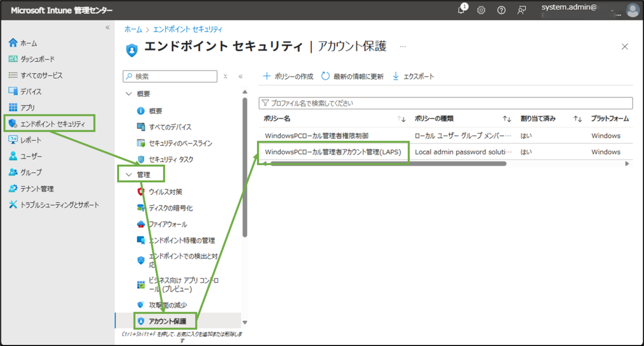Click 最新の情報に更新 refresh button
Viewport: 644px width, 346px height.
pyautogui.click(x=353, y=77)
